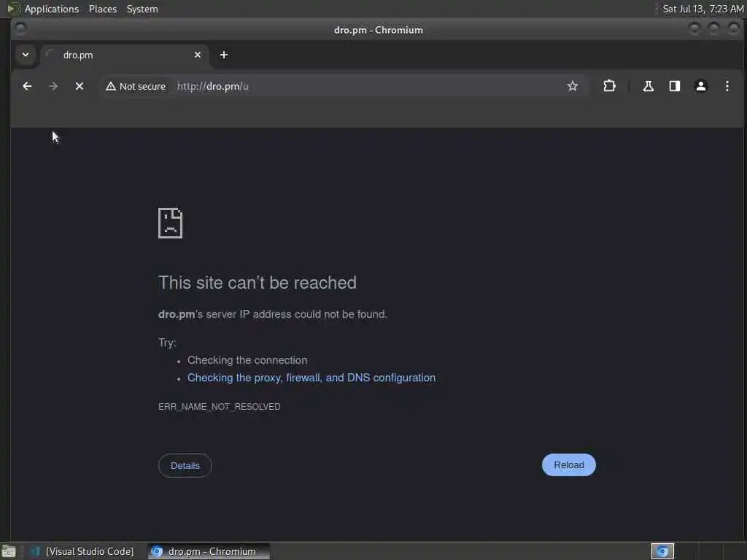Open Chrome Labs flask icon

[648, 86]
